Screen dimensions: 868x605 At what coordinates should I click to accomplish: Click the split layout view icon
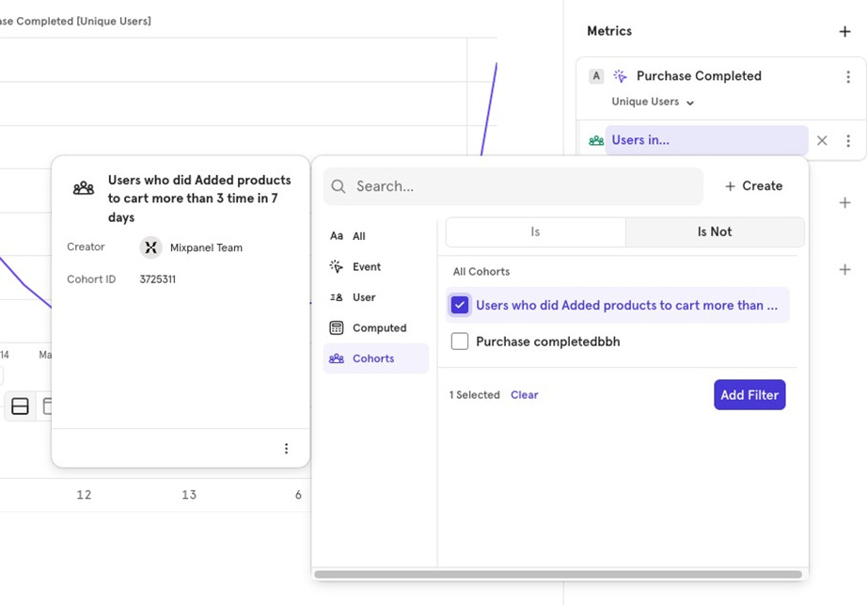coord(20,406)
